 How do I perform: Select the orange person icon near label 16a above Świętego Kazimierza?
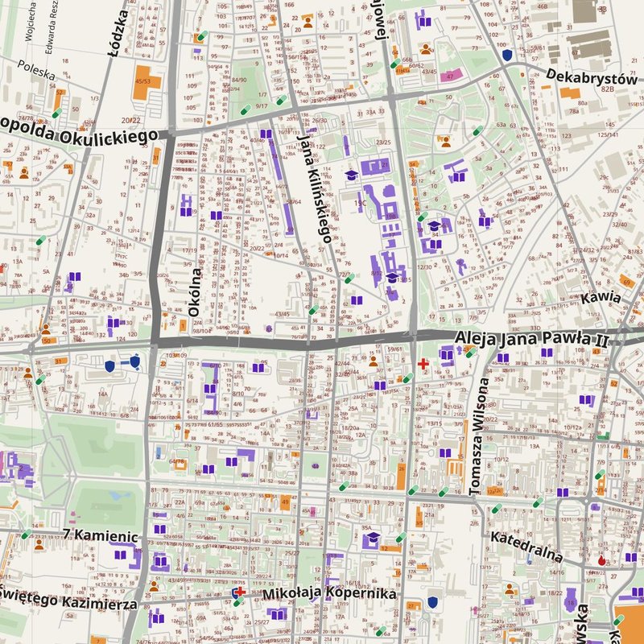tap(154, 586)
